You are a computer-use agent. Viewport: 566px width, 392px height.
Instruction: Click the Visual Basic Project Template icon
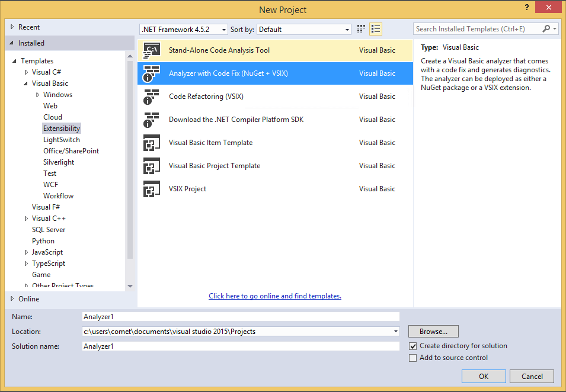(152, 166)
